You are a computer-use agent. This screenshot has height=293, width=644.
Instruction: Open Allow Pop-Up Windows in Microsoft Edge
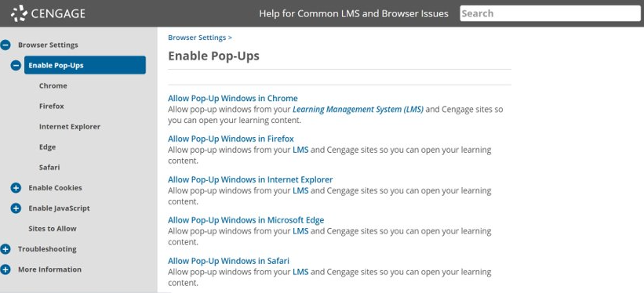(246, 220)
